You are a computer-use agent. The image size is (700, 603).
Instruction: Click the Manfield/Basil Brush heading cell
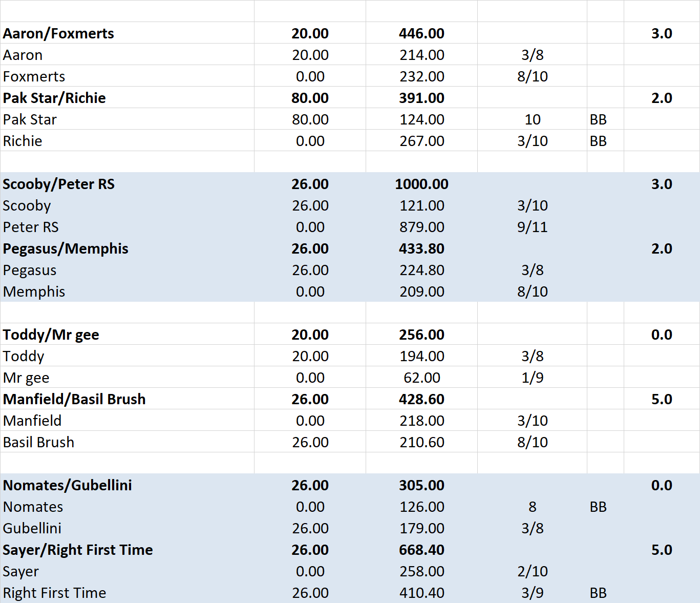point(74,399)
